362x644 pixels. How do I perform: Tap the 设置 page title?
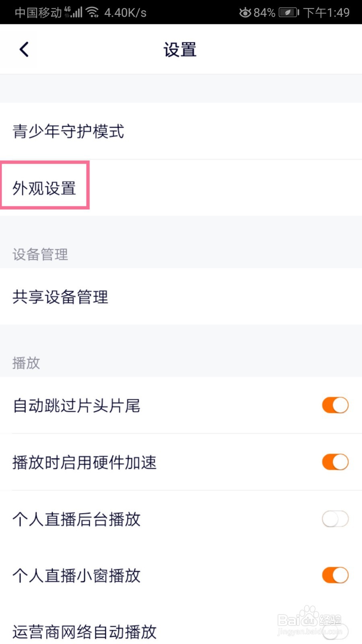[x=180, y=50]
